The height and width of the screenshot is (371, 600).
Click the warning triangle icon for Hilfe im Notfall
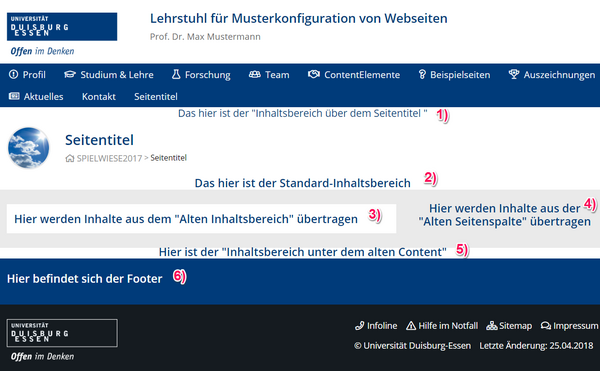click(411, 325)
